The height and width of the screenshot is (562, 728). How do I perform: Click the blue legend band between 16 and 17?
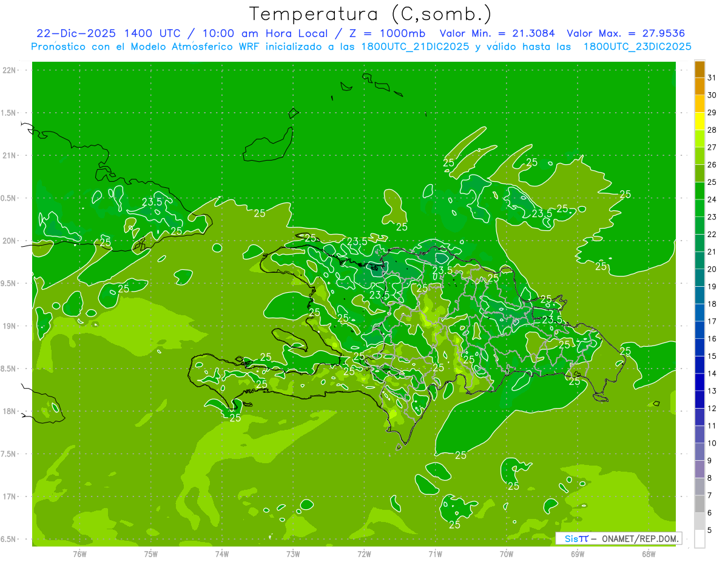click(699, 330)
